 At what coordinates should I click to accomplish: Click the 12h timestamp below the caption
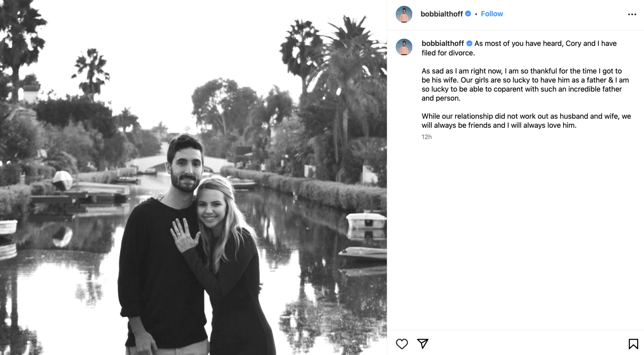click(x=426, y=137)
